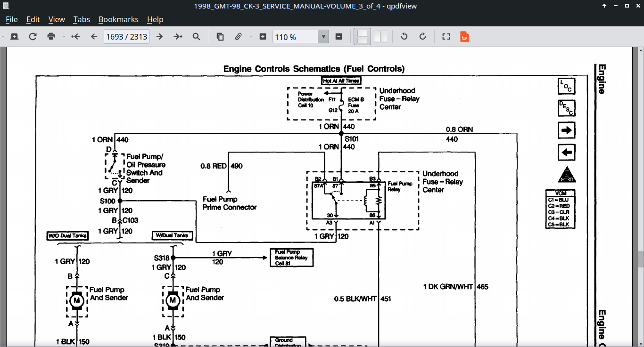Click the right arrow icon on page
This screenshot has width=644, height=347.
tap(566, 130)
